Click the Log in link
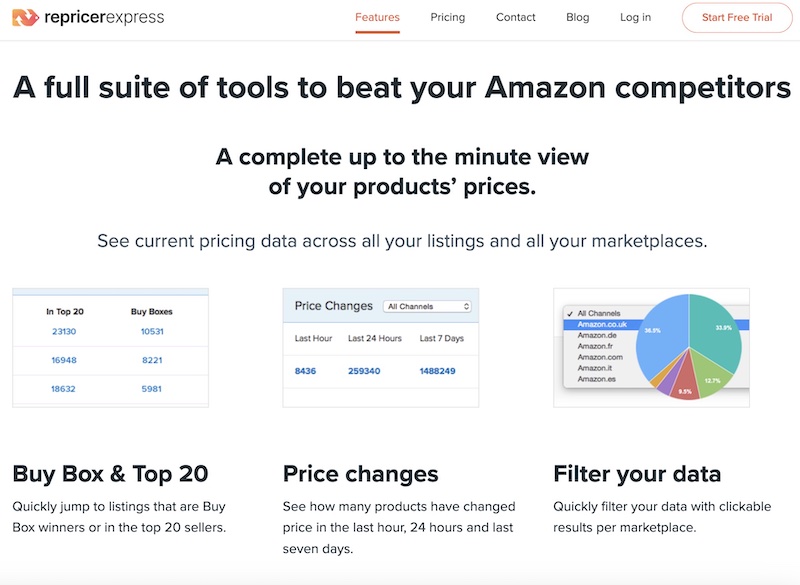 pos(635,17)
